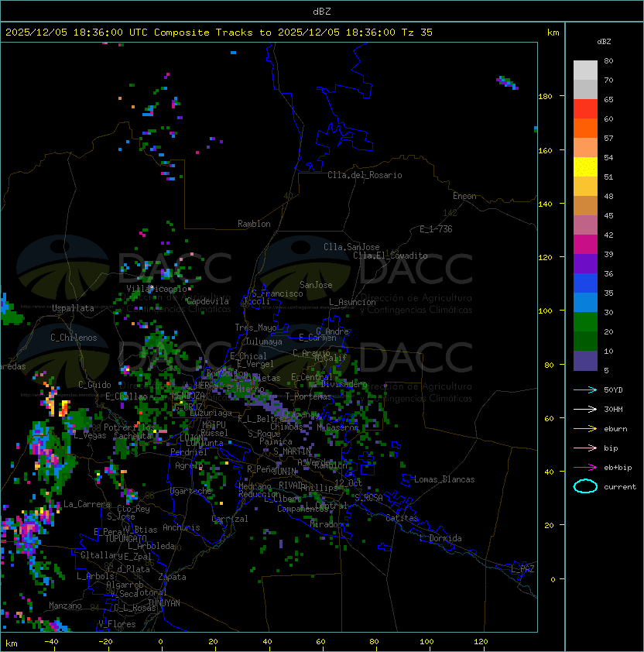Click the 'Perdriel' place label

click(189, 452)
